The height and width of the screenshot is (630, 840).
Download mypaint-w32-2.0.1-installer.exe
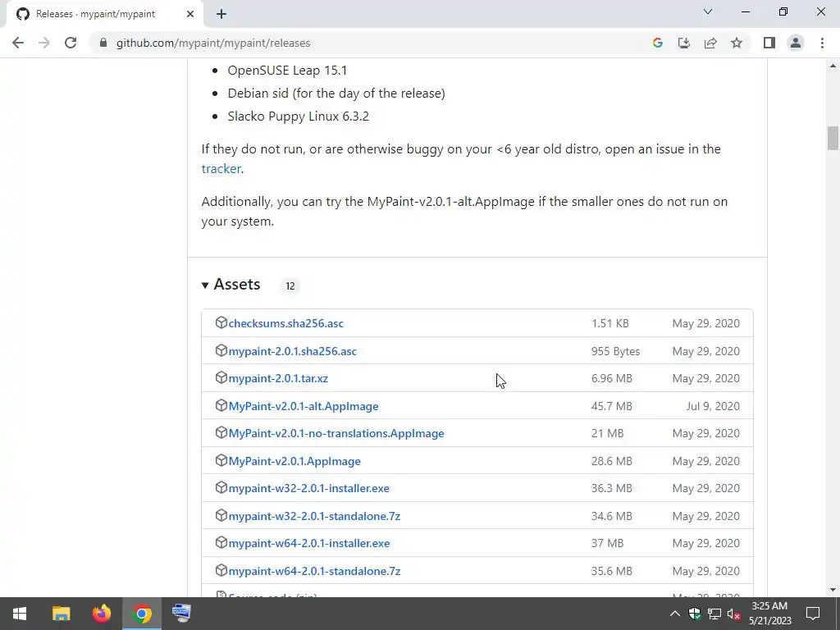(x=308, y=488)
